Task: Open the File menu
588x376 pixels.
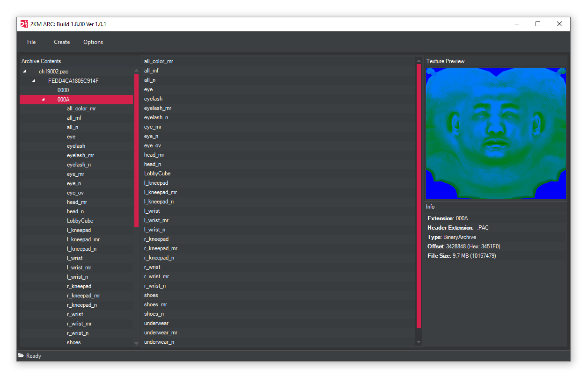Action: tap(31, 42)
